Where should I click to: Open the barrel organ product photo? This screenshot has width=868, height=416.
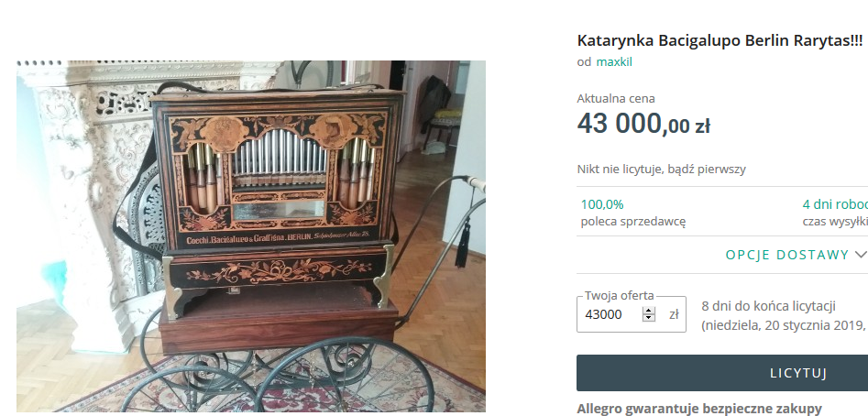point(251,236)
